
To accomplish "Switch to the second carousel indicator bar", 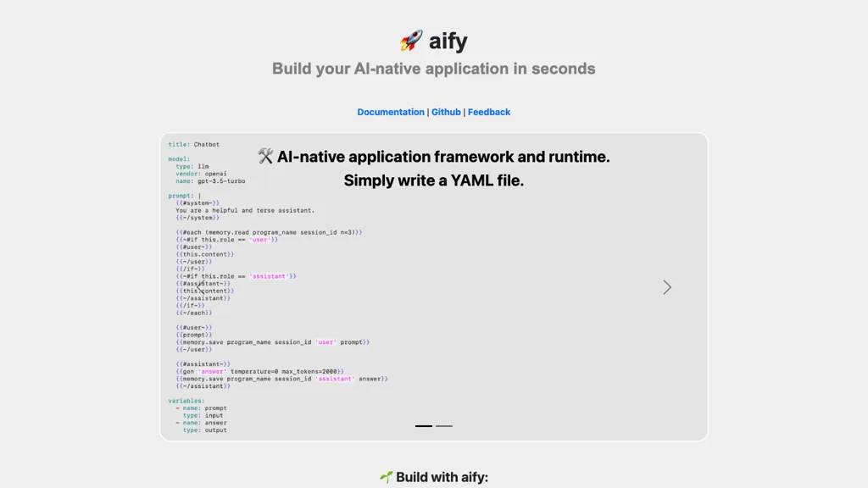I will pyautogui.click(x=444, y=425).
